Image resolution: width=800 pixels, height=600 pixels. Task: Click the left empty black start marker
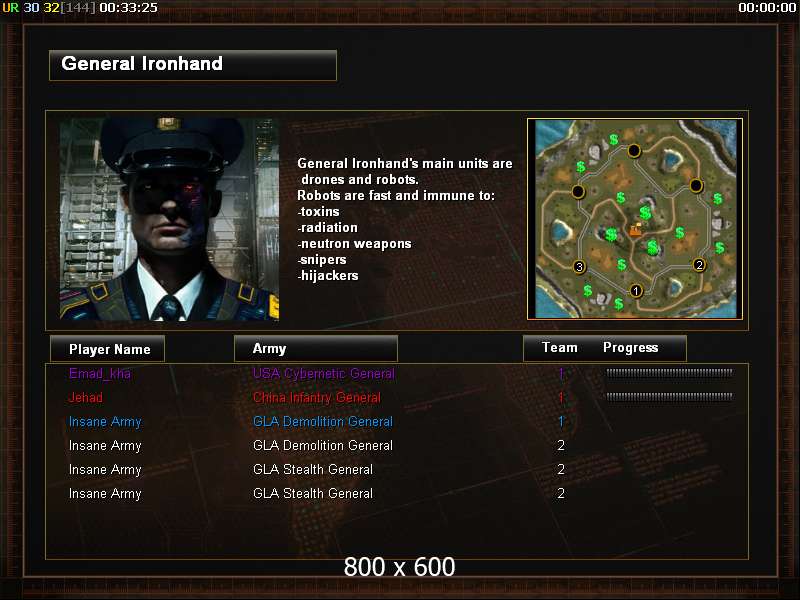578,191
